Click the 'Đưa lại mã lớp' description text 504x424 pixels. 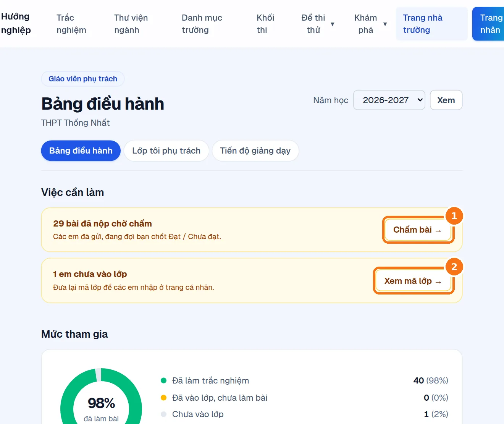pos(134,287)
